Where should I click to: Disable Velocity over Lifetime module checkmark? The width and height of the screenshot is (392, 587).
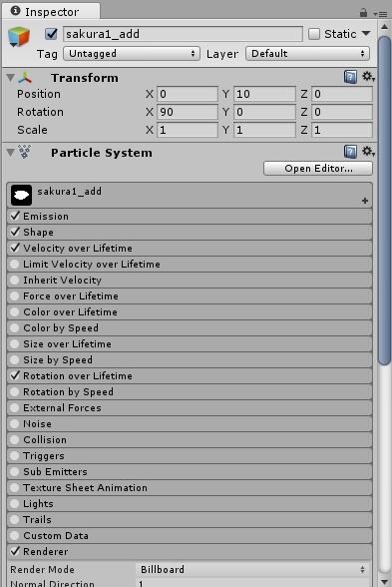(15, 248)
